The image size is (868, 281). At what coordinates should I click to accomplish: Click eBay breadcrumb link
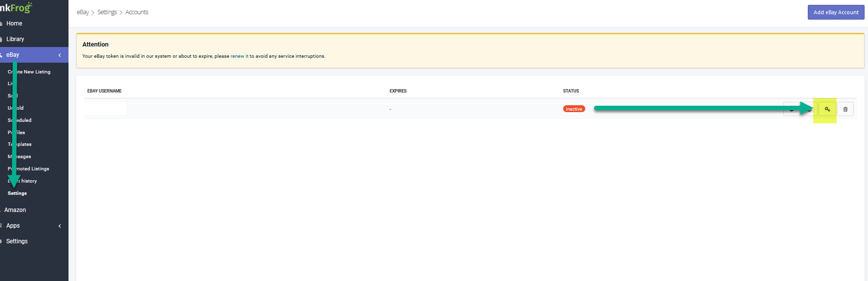pyautogui.click(x=83, y=12)
